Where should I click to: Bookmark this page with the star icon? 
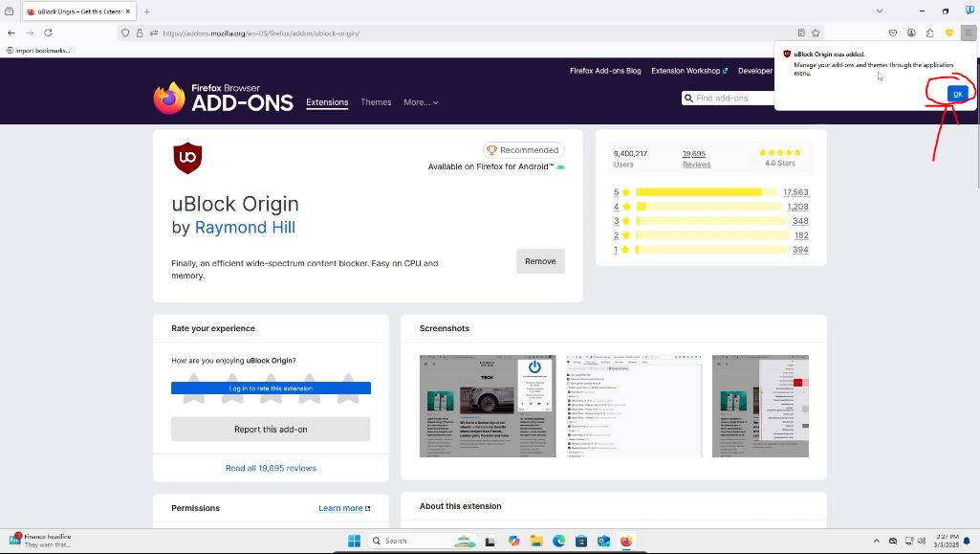pos(816,33)
